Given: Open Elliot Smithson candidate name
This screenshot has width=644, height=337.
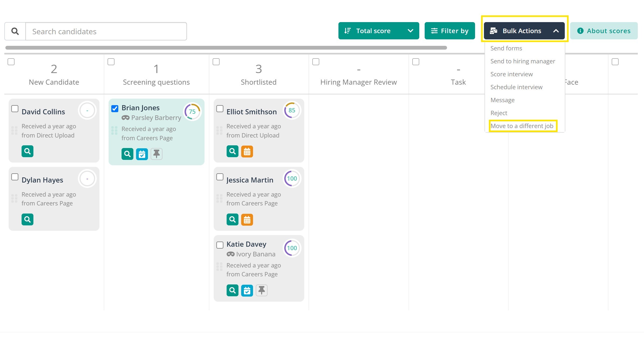Looking at the screenshot, I should tap(252, 112).
